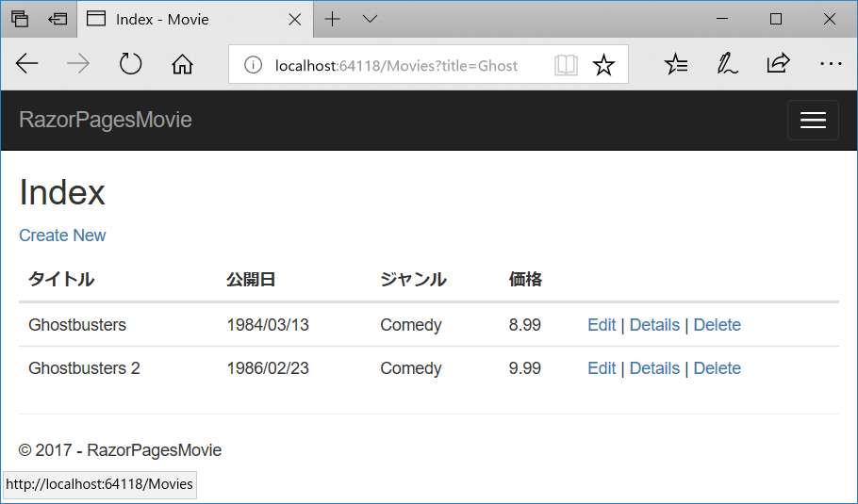Maximize the browser window
Image resolution: width=858 pixels, height=504 pixels.
coord(776,19)
